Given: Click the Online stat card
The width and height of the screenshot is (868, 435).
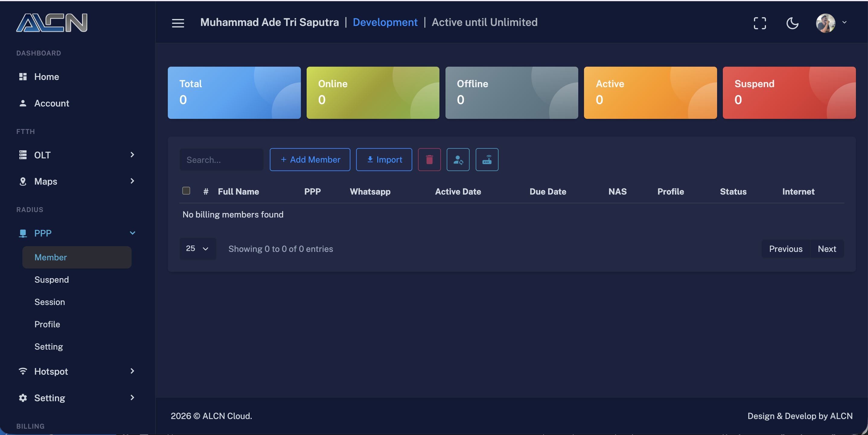Looking at the screenshot, I should point(373,93).
